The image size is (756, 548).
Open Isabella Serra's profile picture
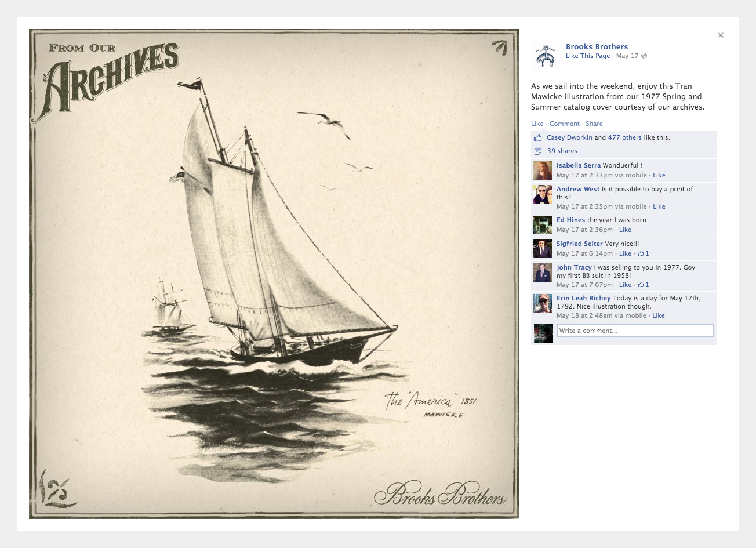point(543,170)
